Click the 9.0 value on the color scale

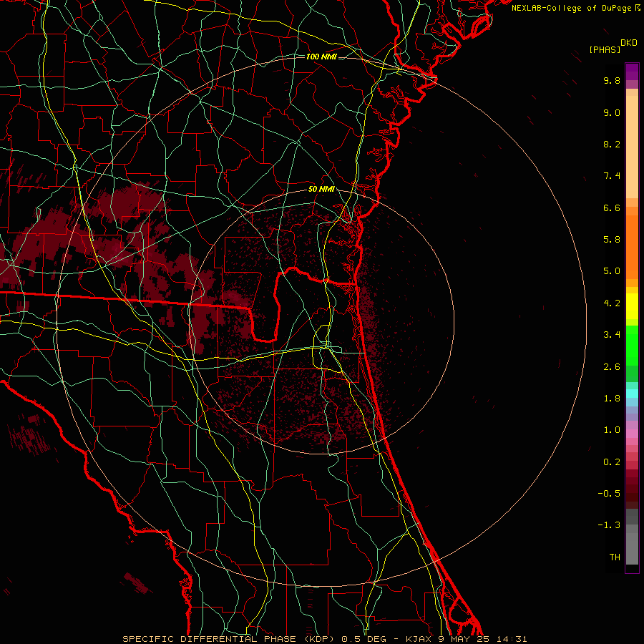click(x=612, y=112)
